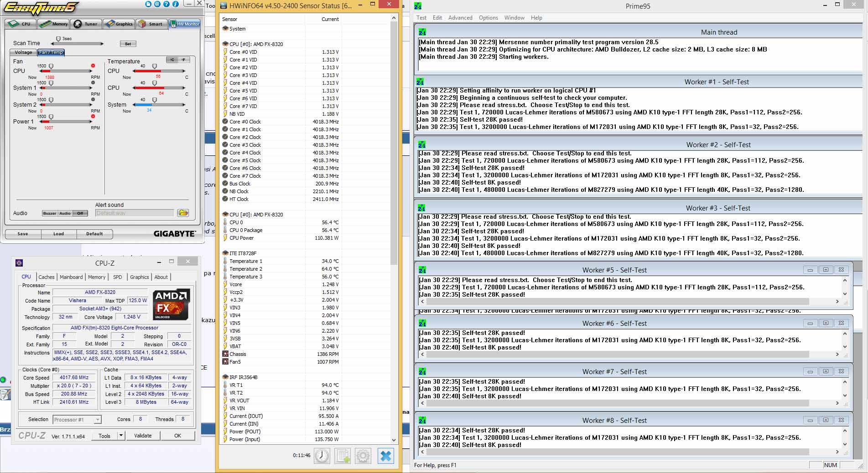Switch temperature unit to Fahrenheit
The width and height of the screenshot is (868, 473).
coord(184,60)
